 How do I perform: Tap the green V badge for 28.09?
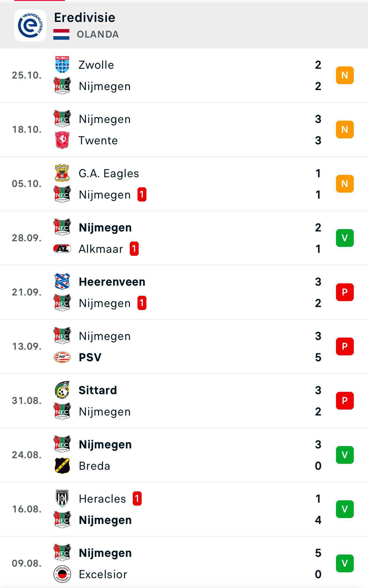pos(345,238)
